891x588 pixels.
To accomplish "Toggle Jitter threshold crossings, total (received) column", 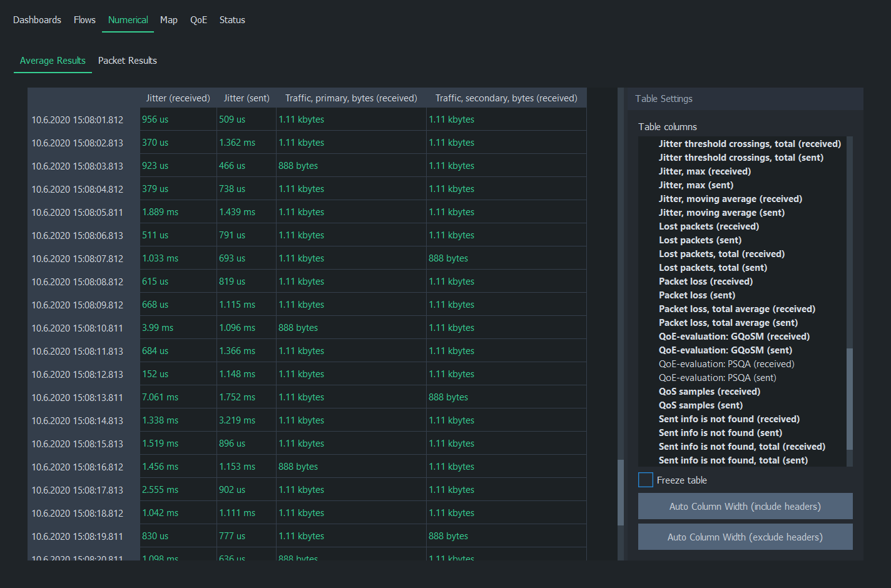I will [750, 144].
